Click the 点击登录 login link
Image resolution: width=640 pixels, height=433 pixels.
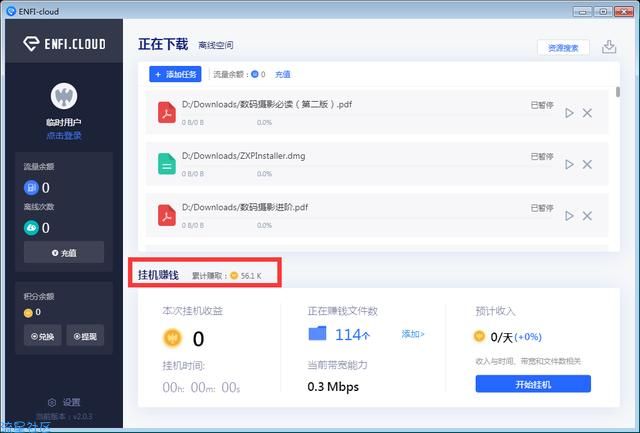coord(64,135)
